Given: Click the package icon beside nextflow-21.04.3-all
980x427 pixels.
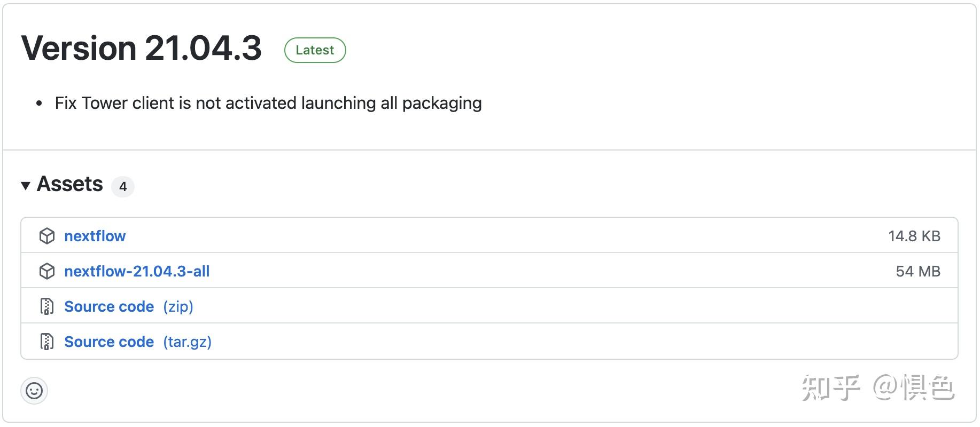Looking at the screenshot, I should pos(47,271).
